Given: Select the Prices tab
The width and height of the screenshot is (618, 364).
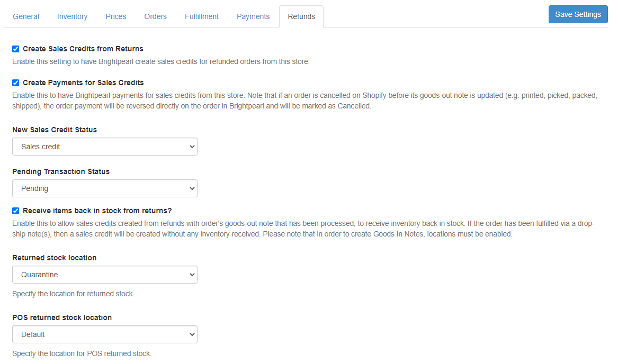Looking at the screenshot, I should (115, 16).
